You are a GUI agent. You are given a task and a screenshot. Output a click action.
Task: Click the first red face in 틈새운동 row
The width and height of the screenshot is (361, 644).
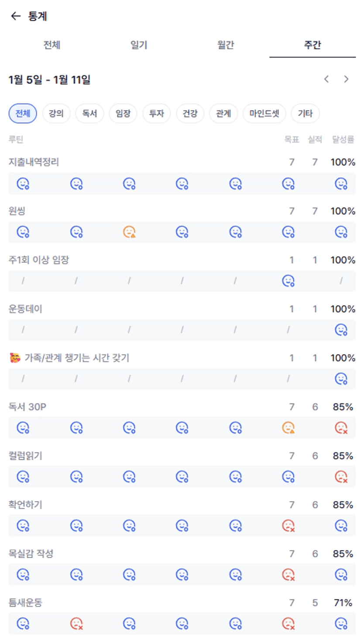tap(76, 623)
